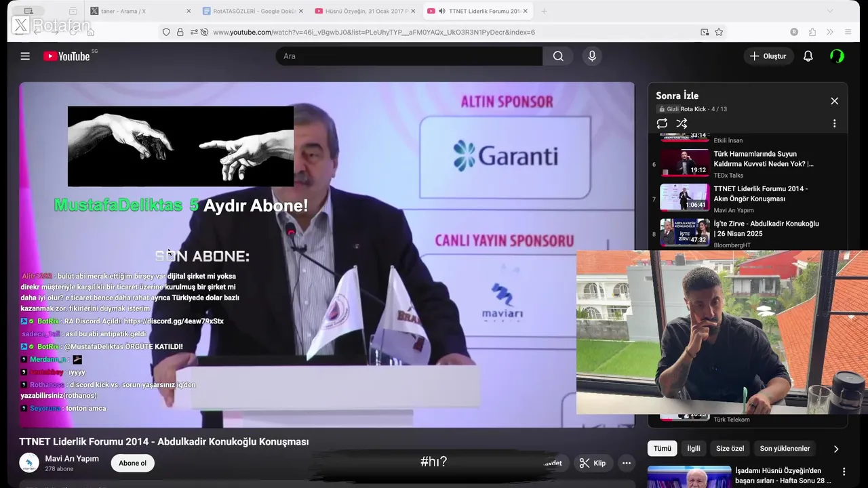Play the Akın Öngör Konuşması video
Viewport: 868px width, 488px height.
click(760, 194)
